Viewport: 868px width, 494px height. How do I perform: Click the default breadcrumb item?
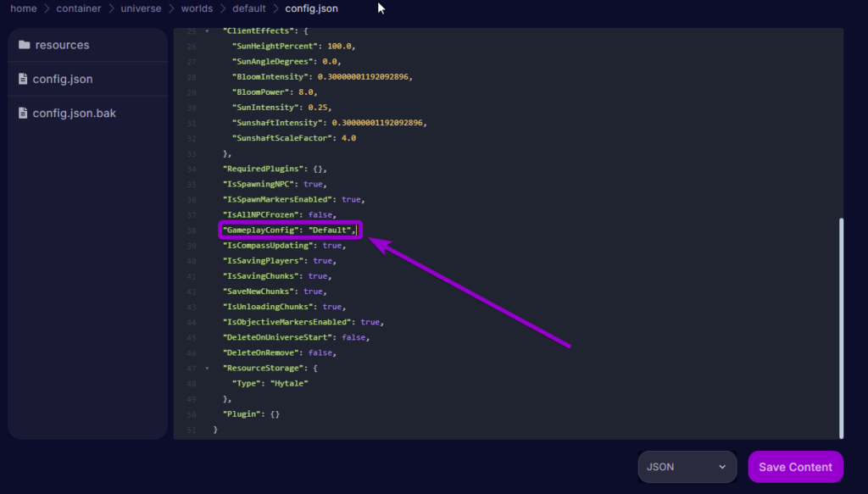pos(248,8)
